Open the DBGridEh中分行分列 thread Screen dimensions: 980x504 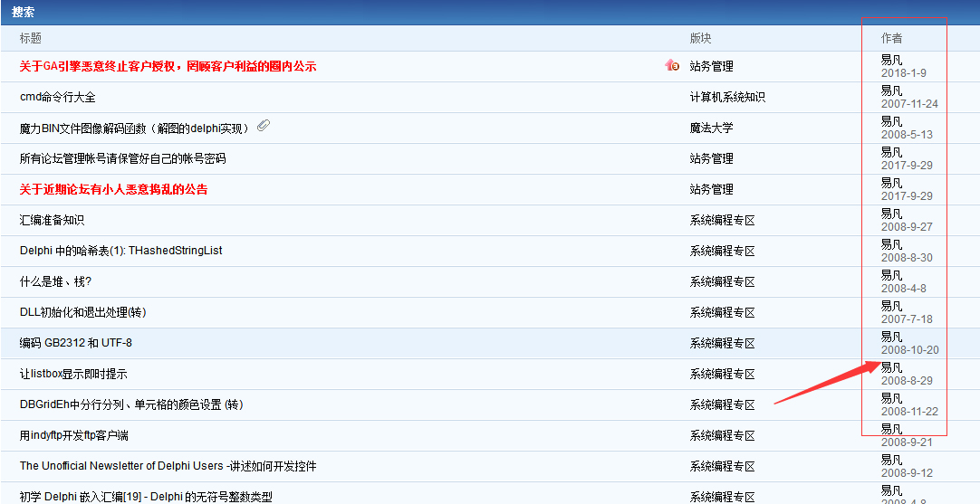(x=130, y=404)
